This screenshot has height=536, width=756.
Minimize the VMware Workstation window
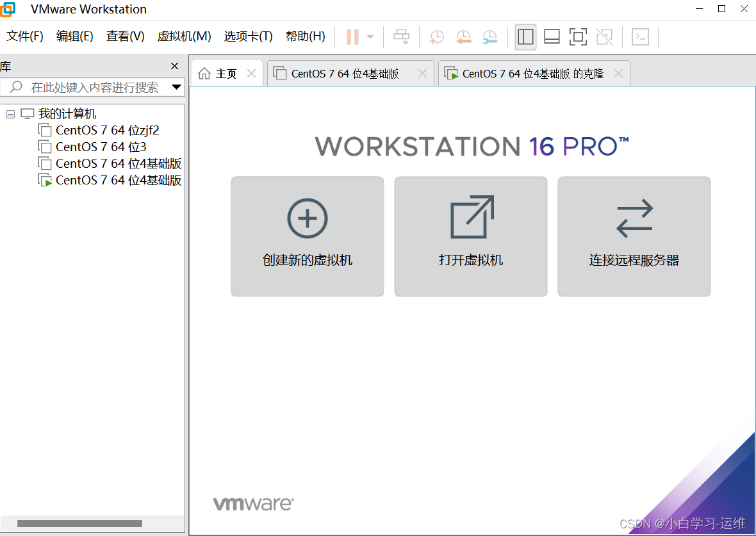click(700, 9)
